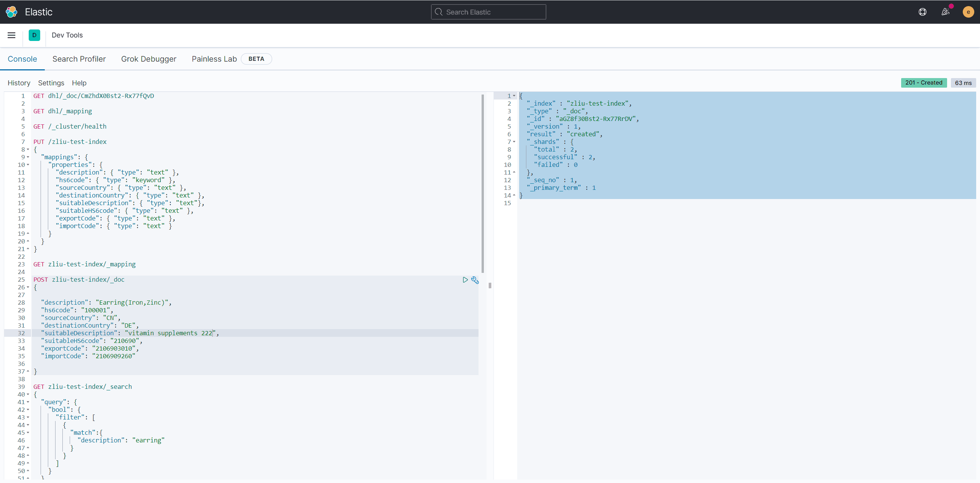The width and height of the screenshot is (980, 483).
Task: Open the wrench request options icon
Action: click(x=475, y=280)
